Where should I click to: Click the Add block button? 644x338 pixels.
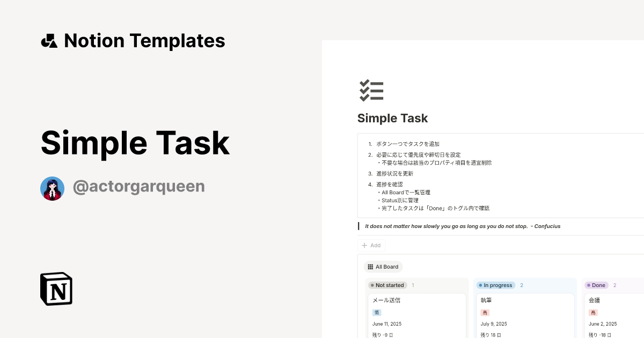(x=371, y=245)
